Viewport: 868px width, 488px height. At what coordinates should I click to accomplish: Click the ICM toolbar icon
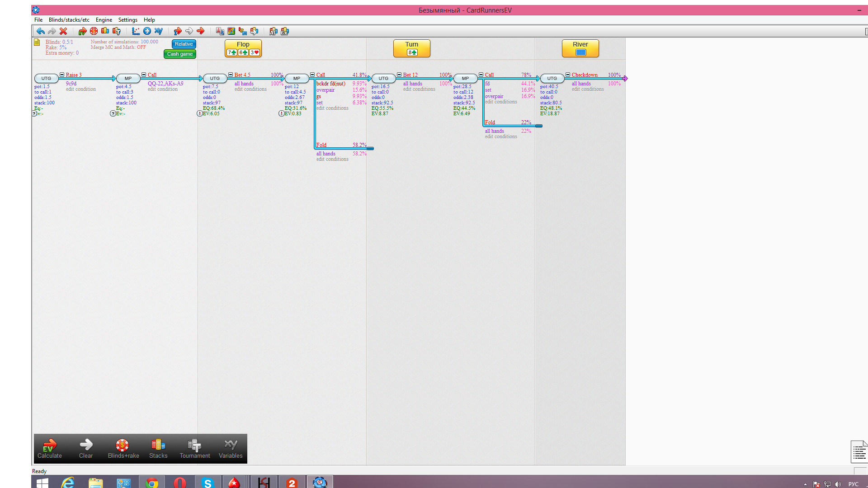[x=243, y=31]
